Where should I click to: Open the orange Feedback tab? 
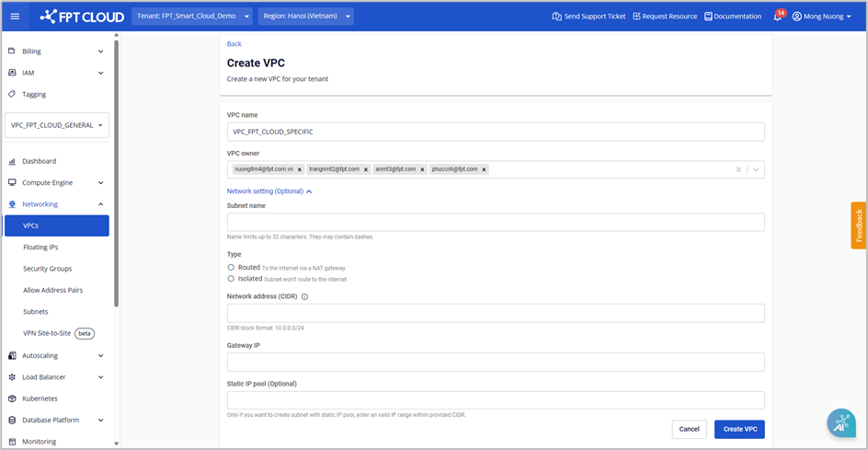click(858, 225)
